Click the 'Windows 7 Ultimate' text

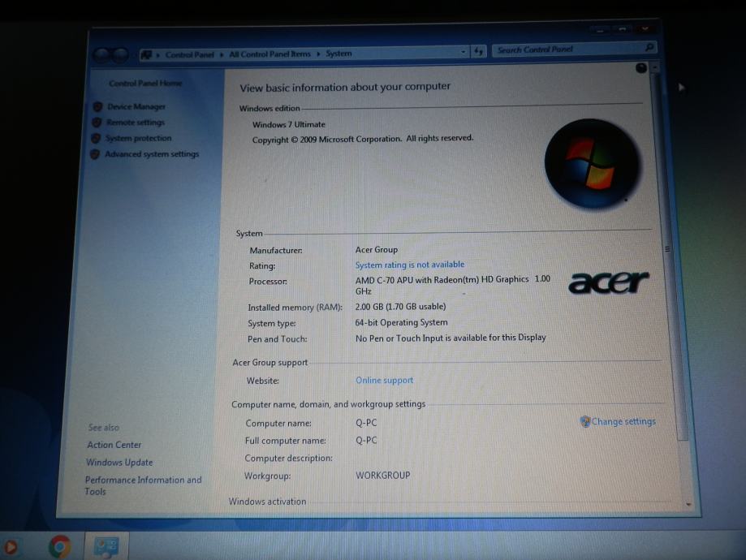click(289, 125)
